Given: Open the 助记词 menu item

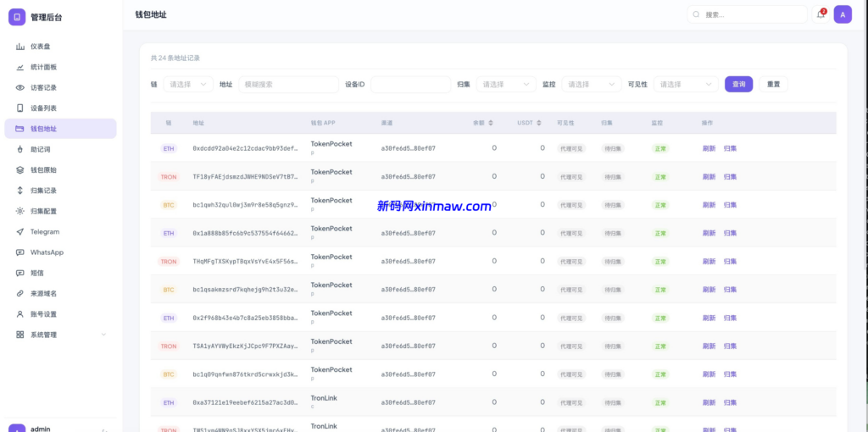Looking at the screenshot, I should click(60, 149).
